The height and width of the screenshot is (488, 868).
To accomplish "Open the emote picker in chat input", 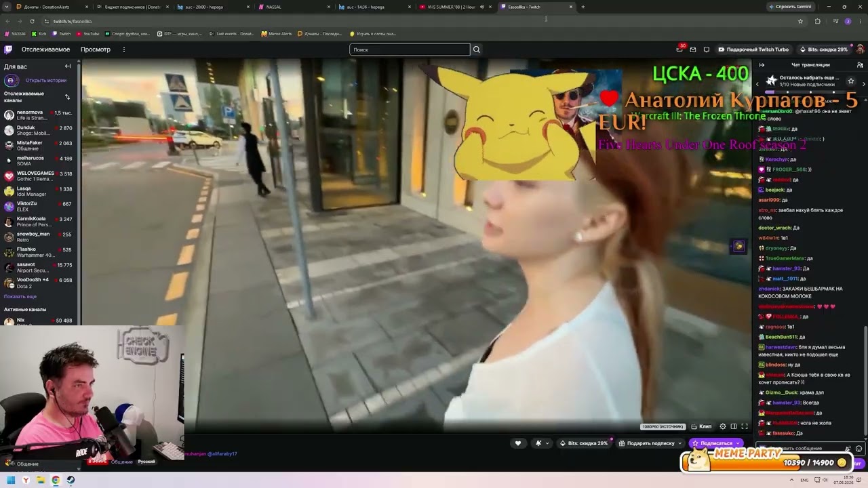I will 859,449.
